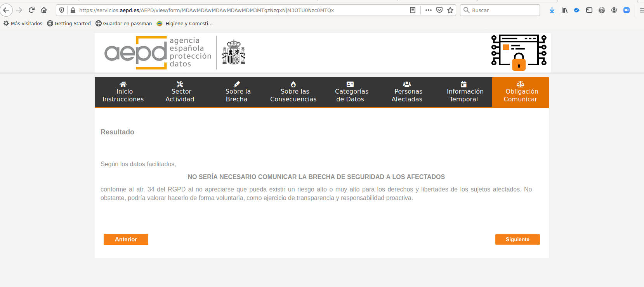Toggle Reader View icon in the address bar
Screen dimensions: 644x287
[413, 10]
